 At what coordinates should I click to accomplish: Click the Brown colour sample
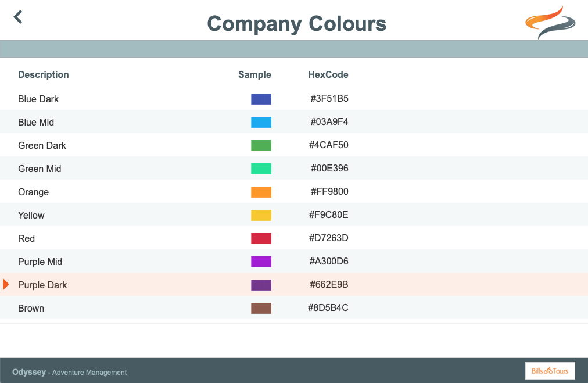(261, 309)
